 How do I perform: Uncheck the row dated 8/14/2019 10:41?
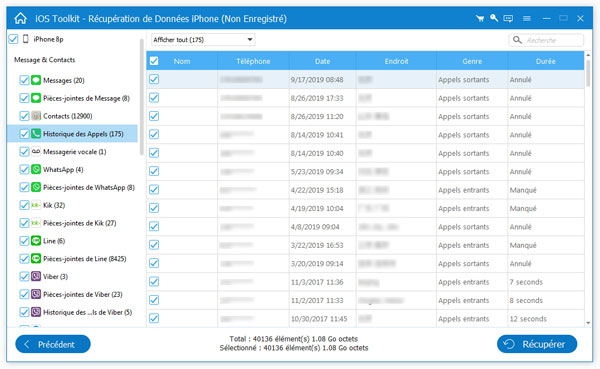[x=154, y=134]
